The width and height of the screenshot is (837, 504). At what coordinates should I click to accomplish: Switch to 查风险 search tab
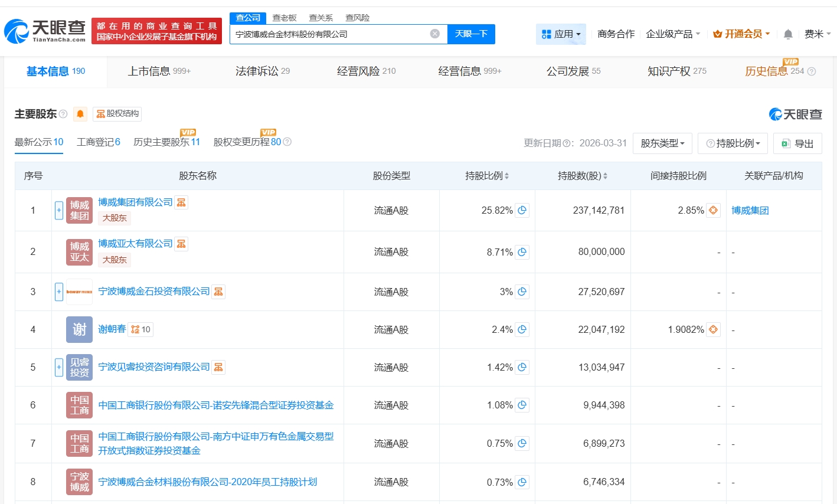(x=358, y=18)
